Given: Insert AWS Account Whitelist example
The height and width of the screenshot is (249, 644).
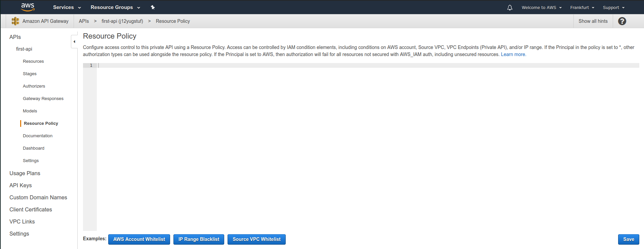Looking at the screenshot, I should click(x=139, y=239).
